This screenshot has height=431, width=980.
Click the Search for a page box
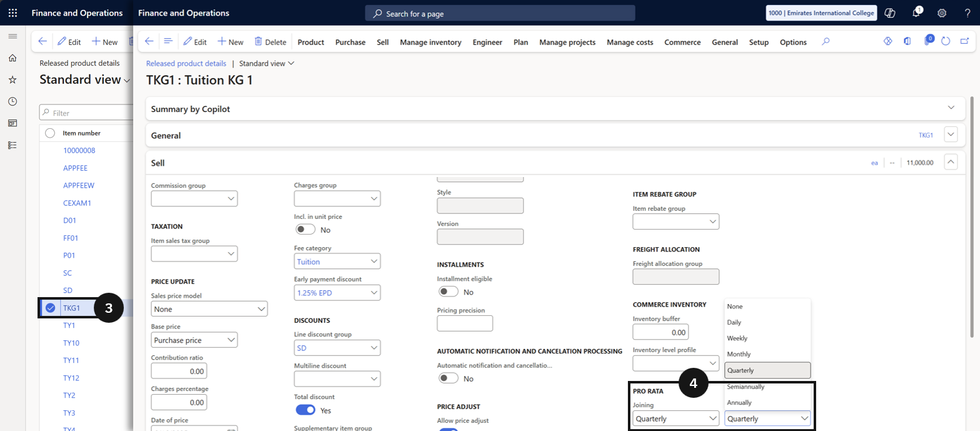[500, 13]
